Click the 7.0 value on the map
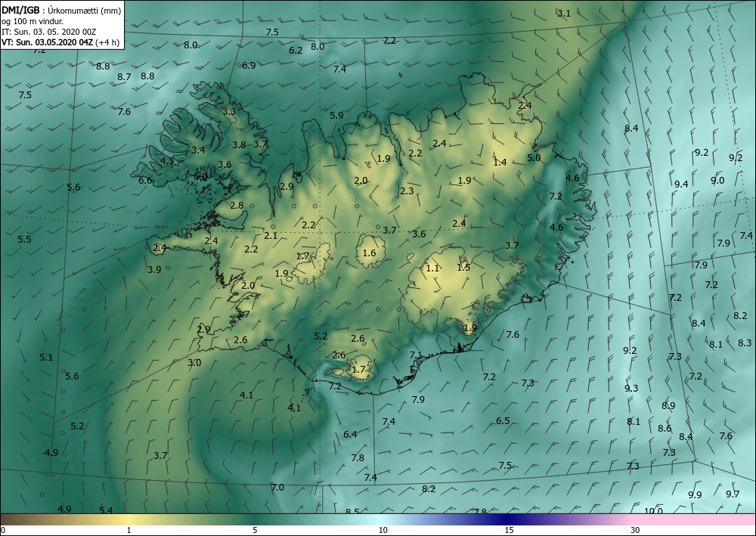Viewport: 756px width, 536px height. click(x=277, y=488)
